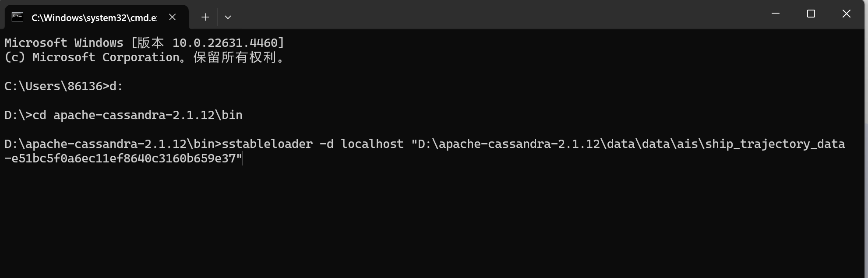Minimize the terminal window
868x278 pixels.
[776, 14]
